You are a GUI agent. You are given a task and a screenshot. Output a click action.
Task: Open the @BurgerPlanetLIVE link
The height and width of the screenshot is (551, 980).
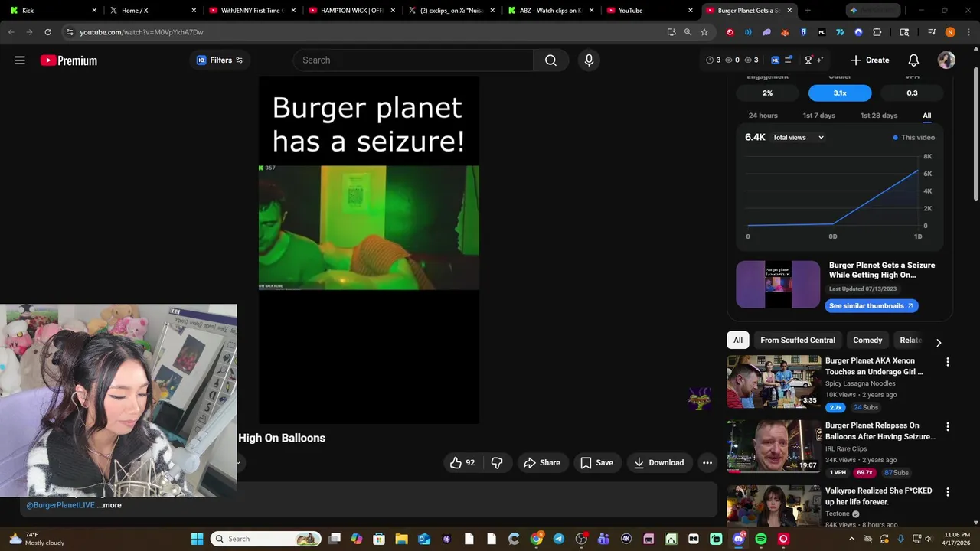[60, 505]
